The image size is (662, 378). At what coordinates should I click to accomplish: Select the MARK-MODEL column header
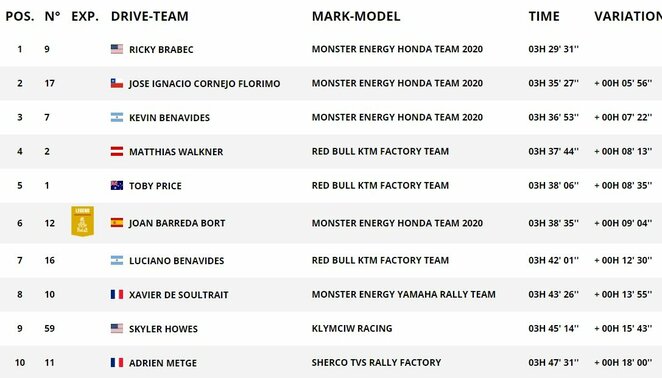(x=356, y=16)
